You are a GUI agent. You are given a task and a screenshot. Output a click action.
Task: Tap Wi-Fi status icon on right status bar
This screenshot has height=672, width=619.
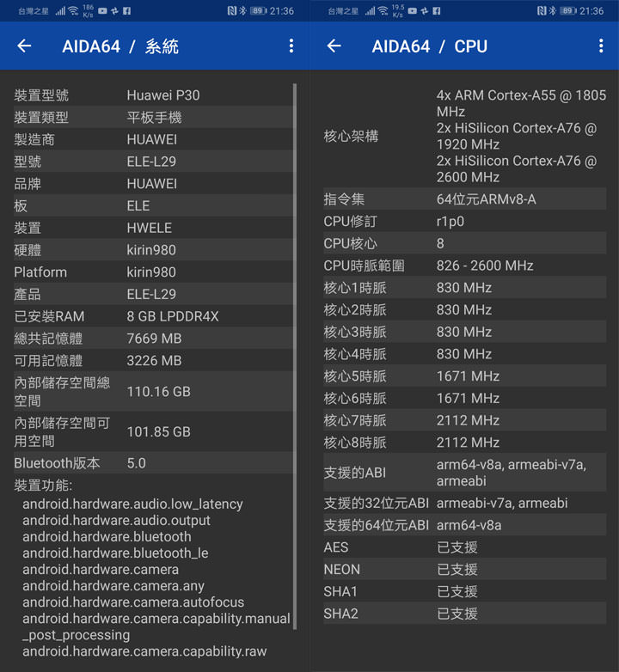[x=383, y=10]
